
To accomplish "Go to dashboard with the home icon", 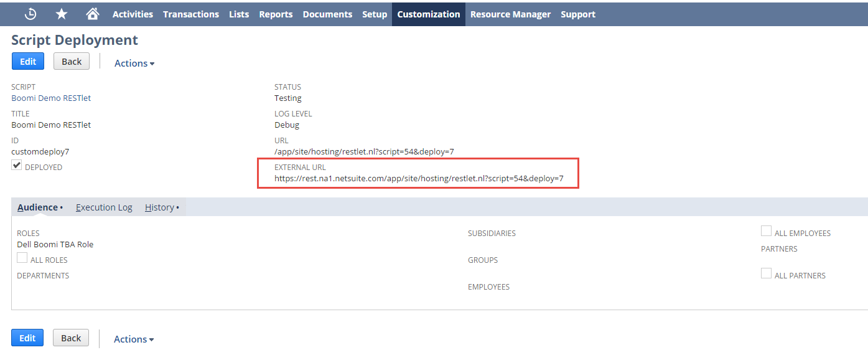I will click(x=92, y=13).
